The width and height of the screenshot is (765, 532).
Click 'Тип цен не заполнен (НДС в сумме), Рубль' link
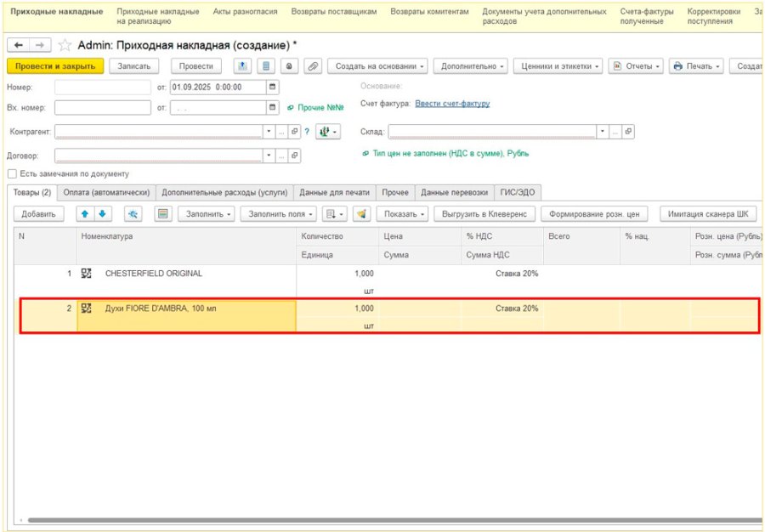click(x=450, y=154)
